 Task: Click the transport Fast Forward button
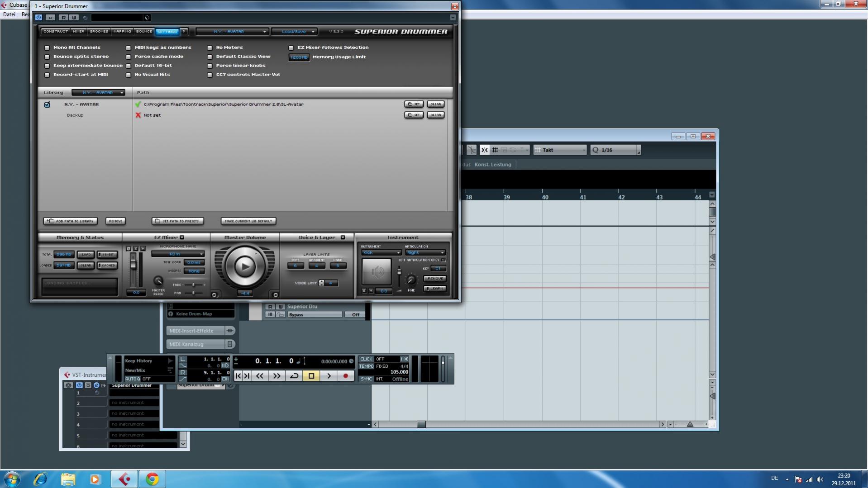pos(277,376)
